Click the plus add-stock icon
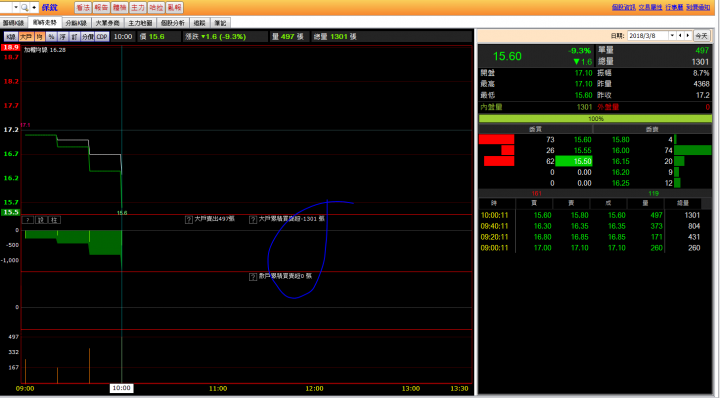Viewport: 720px width, 398px height. click(x=34, y=7)
